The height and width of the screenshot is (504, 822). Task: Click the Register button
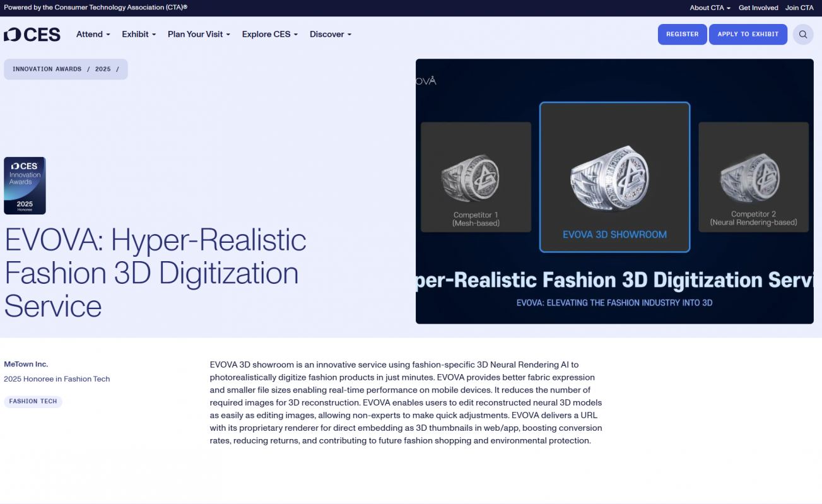point(682,34)
